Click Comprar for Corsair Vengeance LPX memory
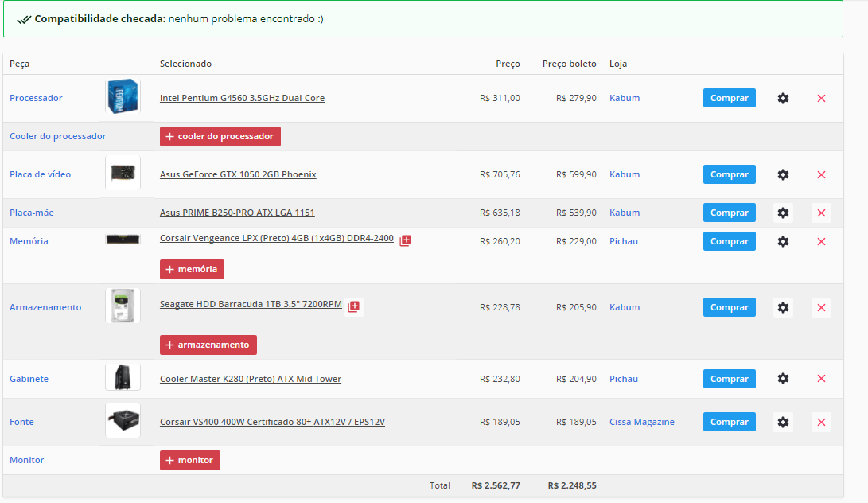Viewport: 868px width, 503px height. coord(729,241)
